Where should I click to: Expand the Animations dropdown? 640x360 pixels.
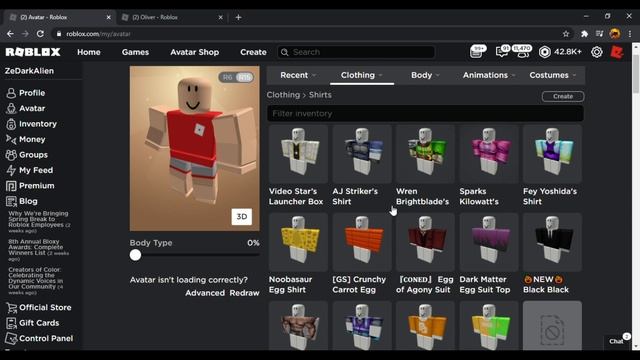coord(489,75)
